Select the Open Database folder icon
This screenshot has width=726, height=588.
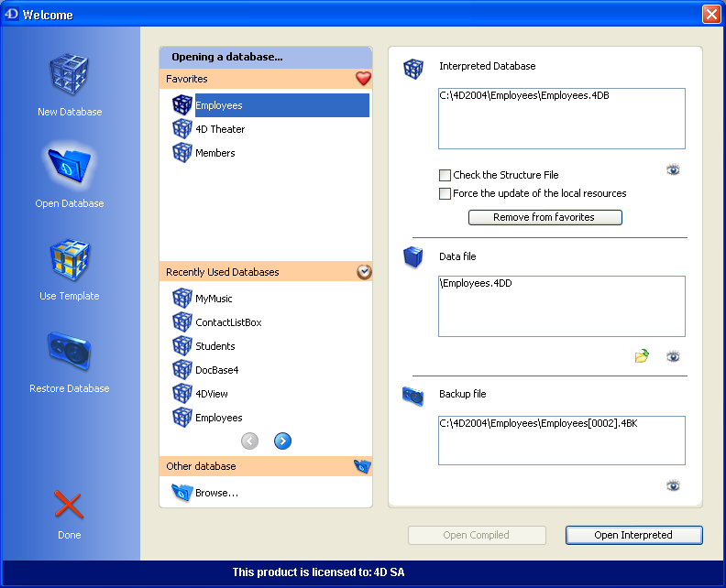pyautogui.click(x=70, y=168)
